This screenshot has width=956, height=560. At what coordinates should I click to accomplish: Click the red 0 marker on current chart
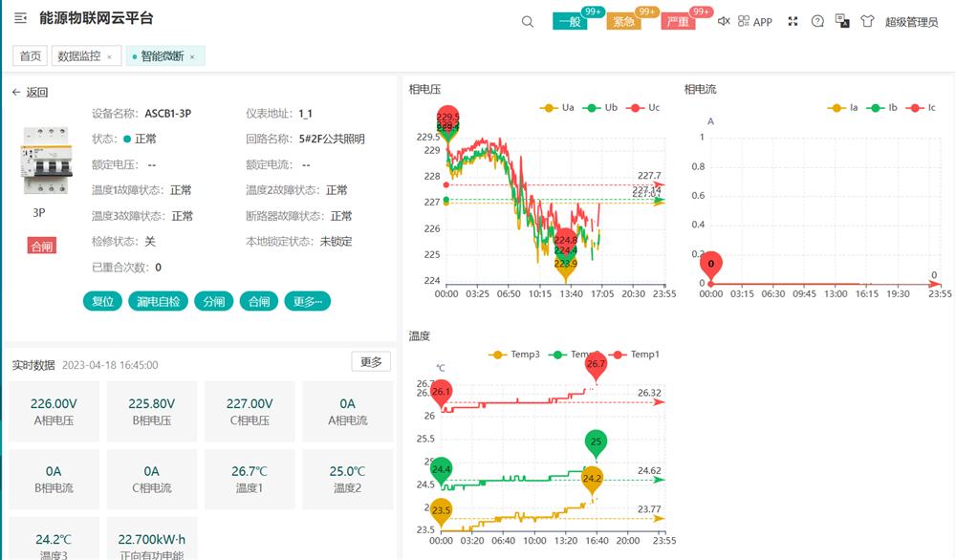pos(711,265)
